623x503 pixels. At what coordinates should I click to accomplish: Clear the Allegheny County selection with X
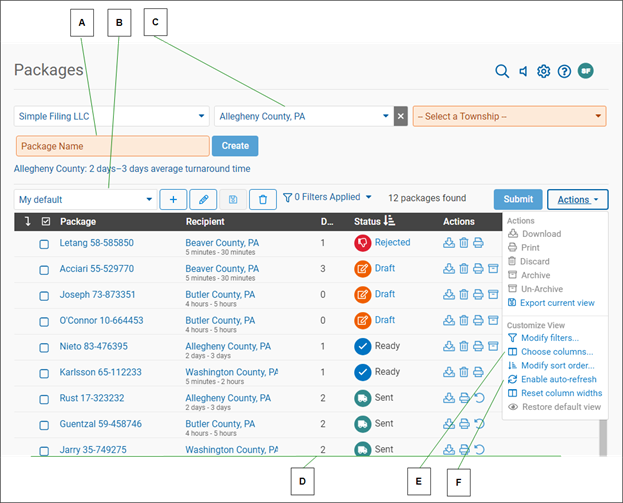pos(400,117)
